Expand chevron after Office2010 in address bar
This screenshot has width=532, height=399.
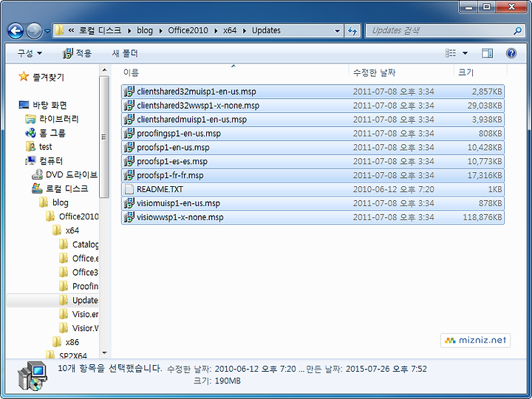pyautogui.click(x=216, y=31)
